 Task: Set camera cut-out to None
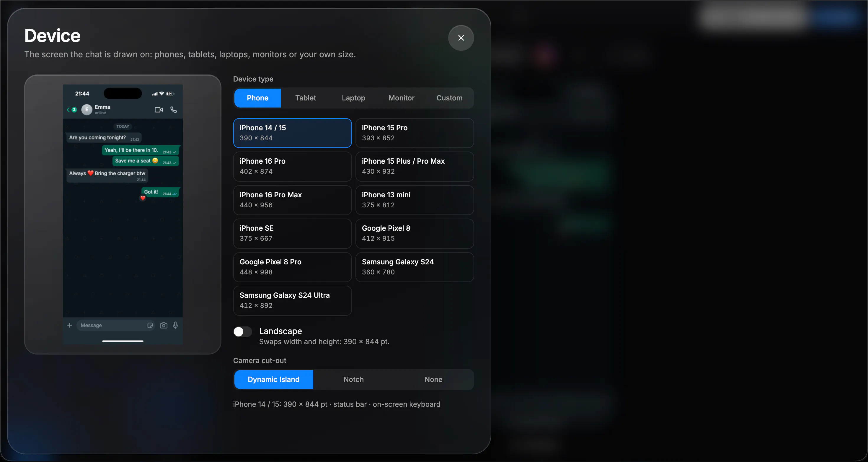coord(433,379)
